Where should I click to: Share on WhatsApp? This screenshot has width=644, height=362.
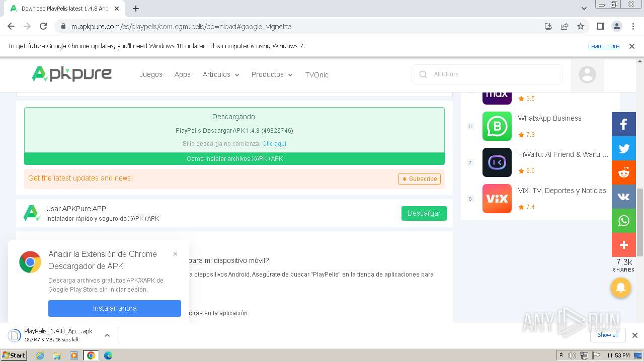624,221
